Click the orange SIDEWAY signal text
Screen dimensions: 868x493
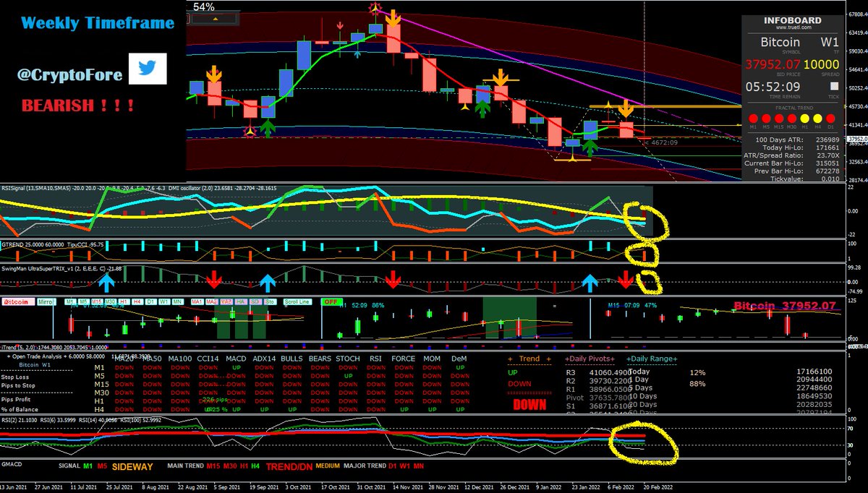point(132,468)
